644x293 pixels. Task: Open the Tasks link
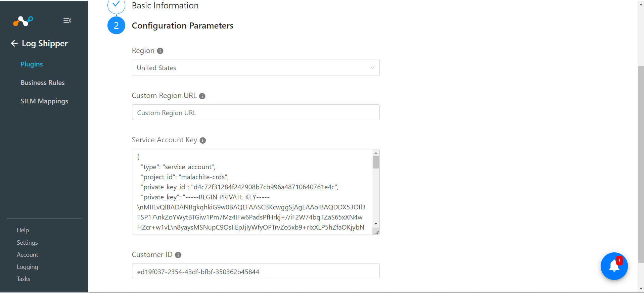[x=24, y=279]
